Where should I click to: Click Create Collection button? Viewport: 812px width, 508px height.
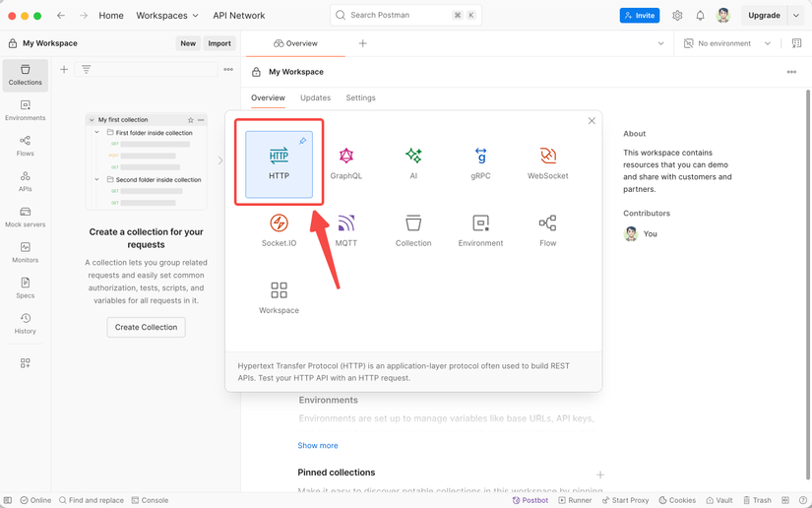click(146, 327)
